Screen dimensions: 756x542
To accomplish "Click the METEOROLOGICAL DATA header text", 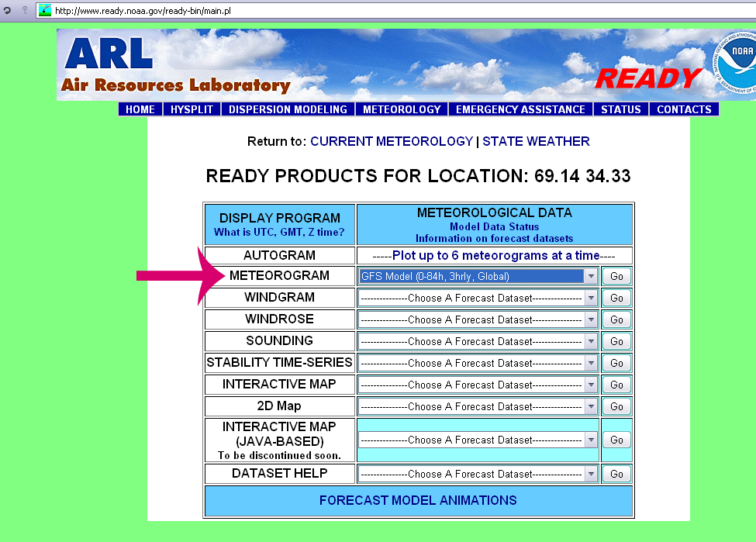I will pyautogui.click(x=494, y=212).
